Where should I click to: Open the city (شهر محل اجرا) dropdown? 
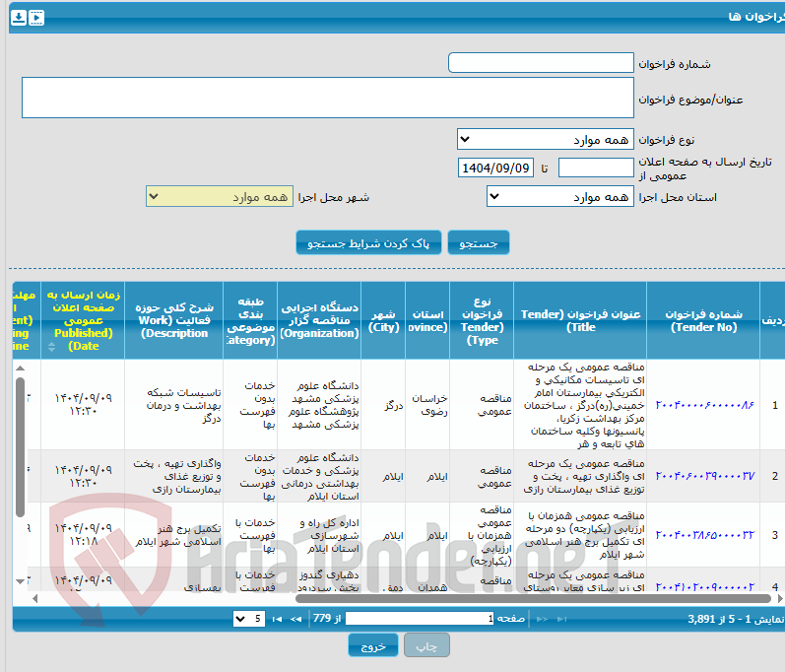220,196
